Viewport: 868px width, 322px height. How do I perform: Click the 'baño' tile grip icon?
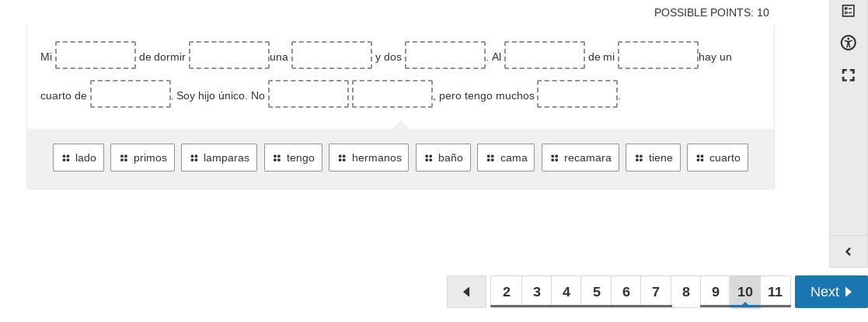pyautogui.click(x=428, y=158)
